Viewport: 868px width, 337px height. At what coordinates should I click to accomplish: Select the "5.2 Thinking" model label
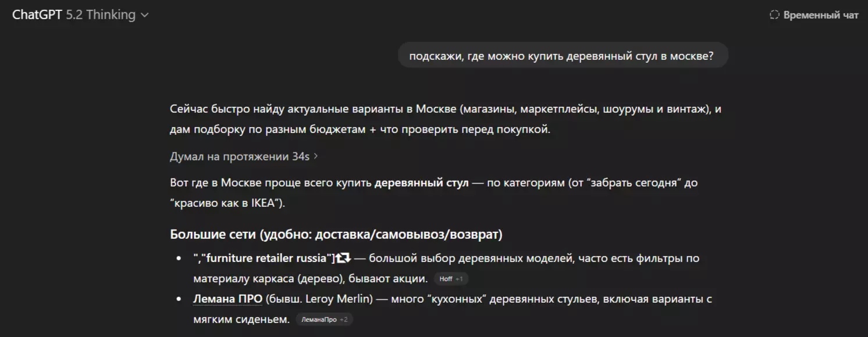click(100, 15)
